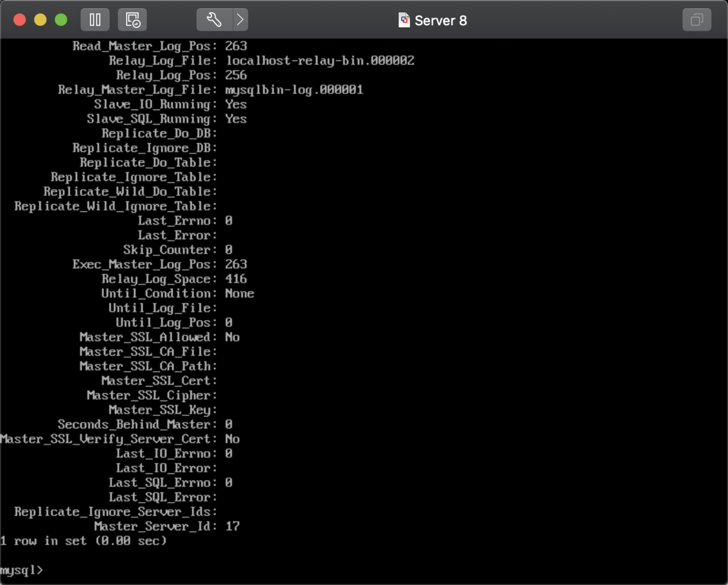Minimize the Server 8 window
Viewport: 728px width, 585px height.
tap(40, 20)
